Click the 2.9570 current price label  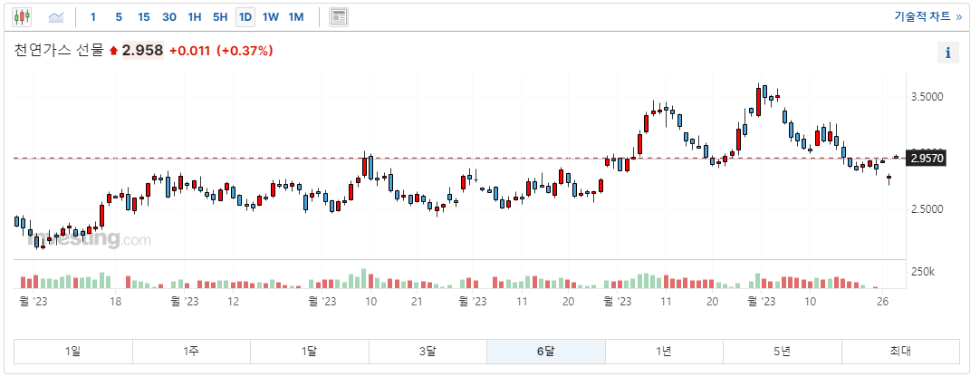(x=927, y=159)
